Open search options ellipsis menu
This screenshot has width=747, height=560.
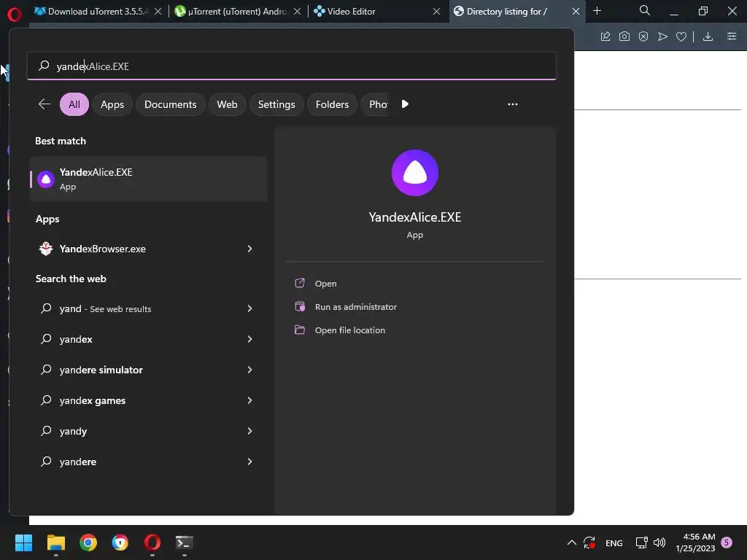pyautogui.click(x=513, y=104)
